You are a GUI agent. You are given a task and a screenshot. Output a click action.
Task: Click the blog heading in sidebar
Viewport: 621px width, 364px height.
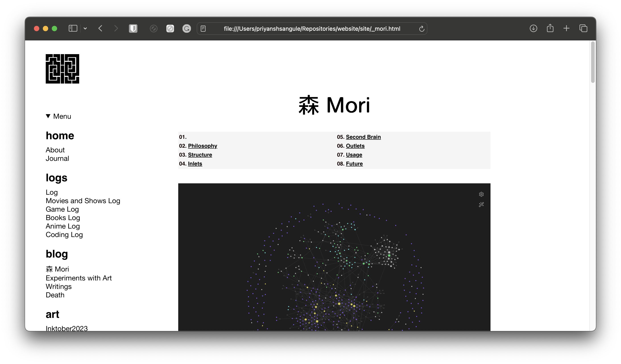coord(57,254)
